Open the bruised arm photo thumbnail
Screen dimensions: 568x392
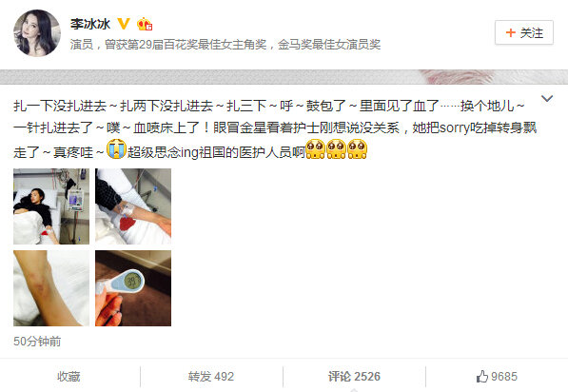[x=51, y=288]
